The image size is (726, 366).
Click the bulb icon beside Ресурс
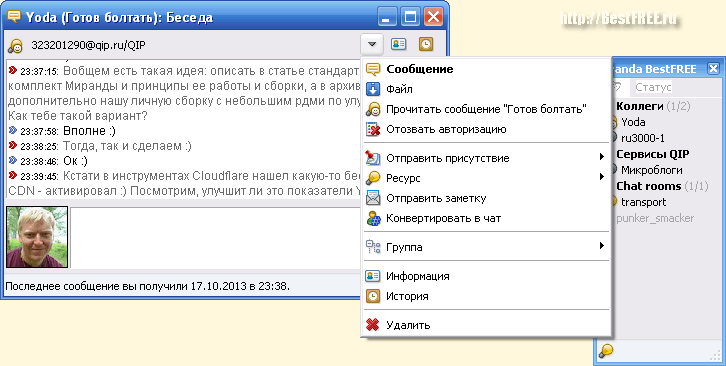coord(373,178)
